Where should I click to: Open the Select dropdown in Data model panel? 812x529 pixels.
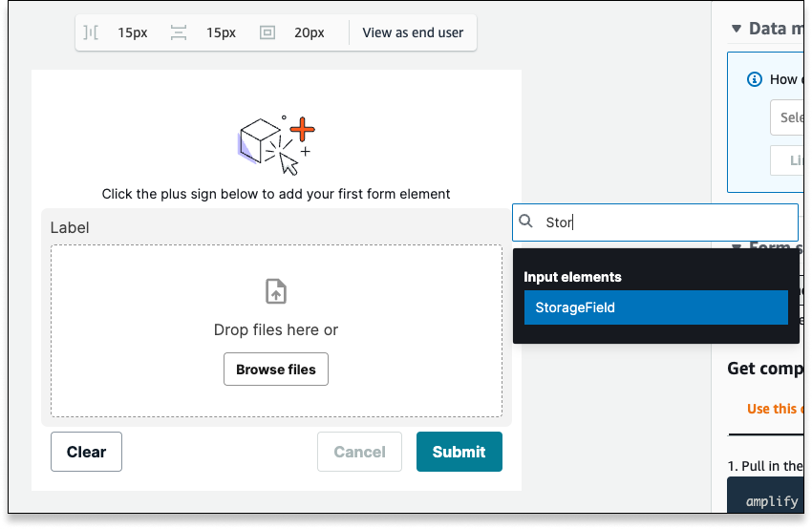point(787,117)
